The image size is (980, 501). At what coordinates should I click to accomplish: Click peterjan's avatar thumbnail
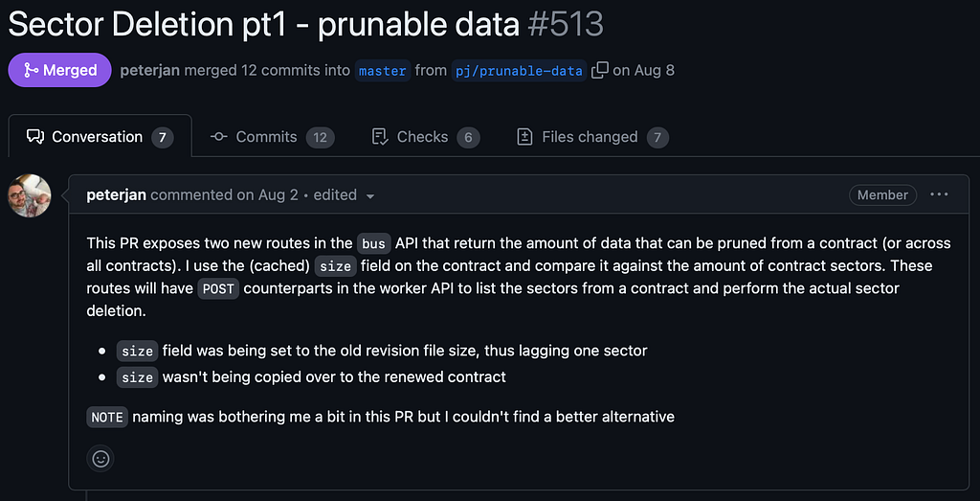30,195
